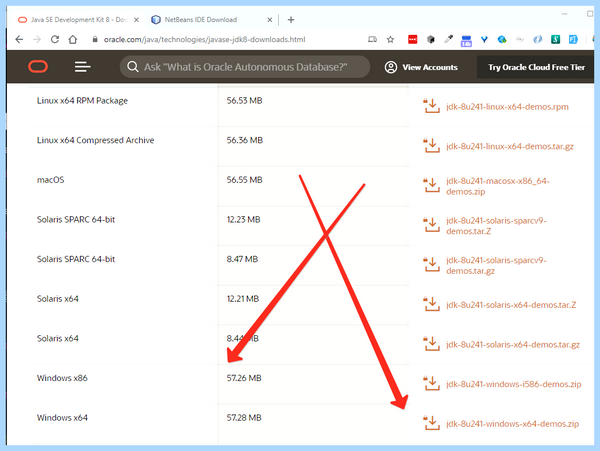Screen dimensions: 600x451
Task: Download jdk-8u241-macosx-x86_64-demos.zip
Action: pos(497,186)
